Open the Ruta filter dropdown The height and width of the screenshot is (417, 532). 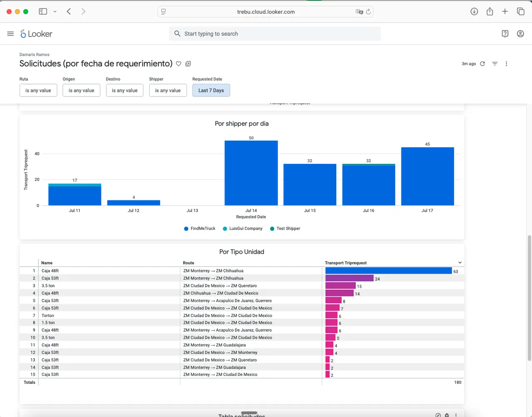pyautogui.click(x=38, y=90)
